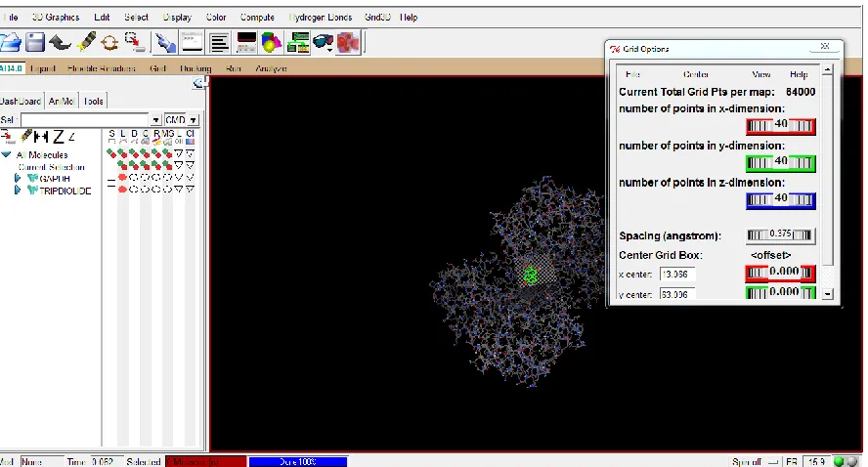Click the floppy disk save icon

35,43
